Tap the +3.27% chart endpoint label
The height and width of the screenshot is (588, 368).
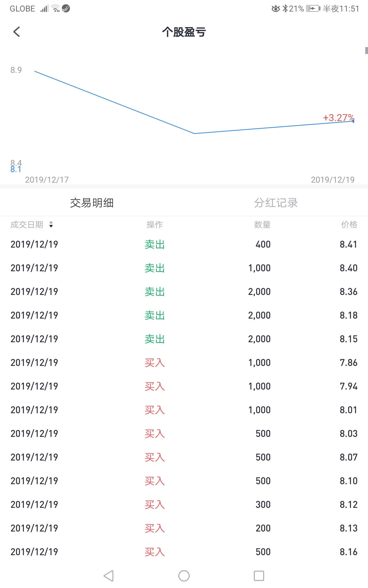[x=338, y=118]
